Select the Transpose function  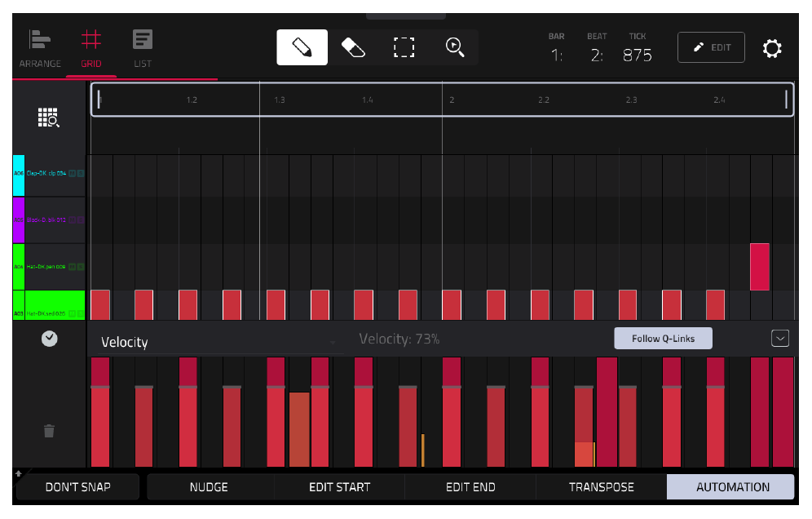coord(601,487)
